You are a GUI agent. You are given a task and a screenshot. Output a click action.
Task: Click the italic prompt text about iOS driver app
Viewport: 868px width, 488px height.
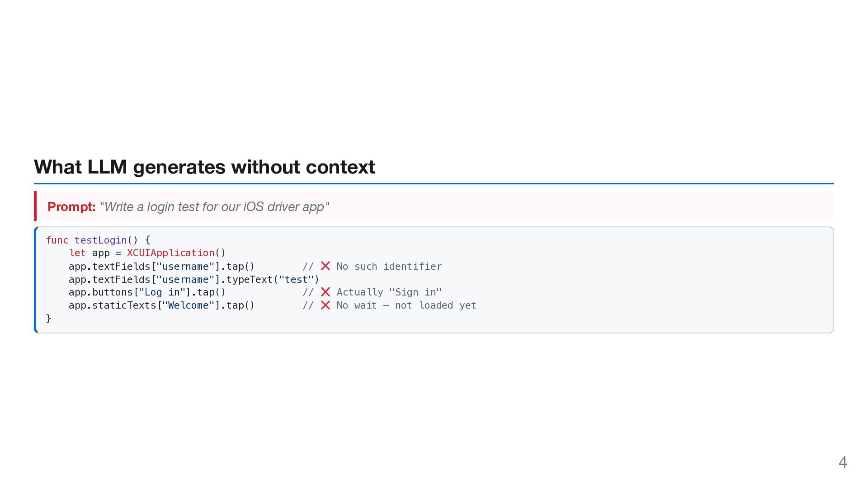tap(214, 206)
